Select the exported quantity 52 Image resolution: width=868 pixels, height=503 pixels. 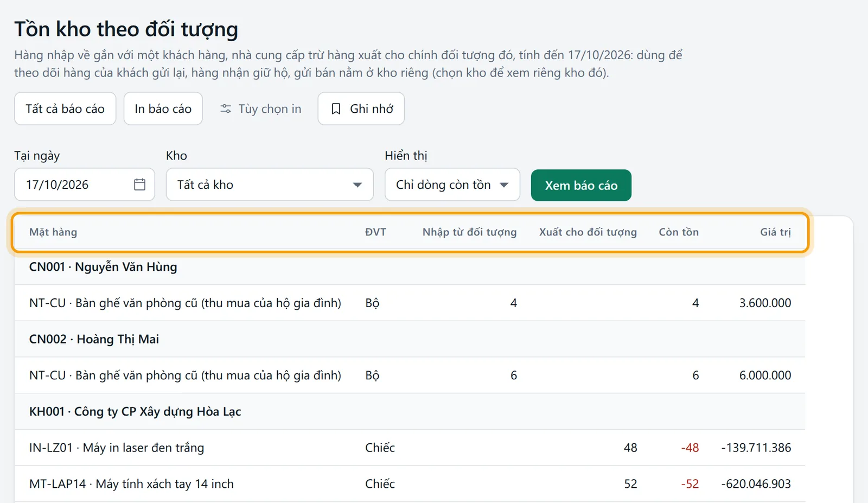tap(630, 484)
